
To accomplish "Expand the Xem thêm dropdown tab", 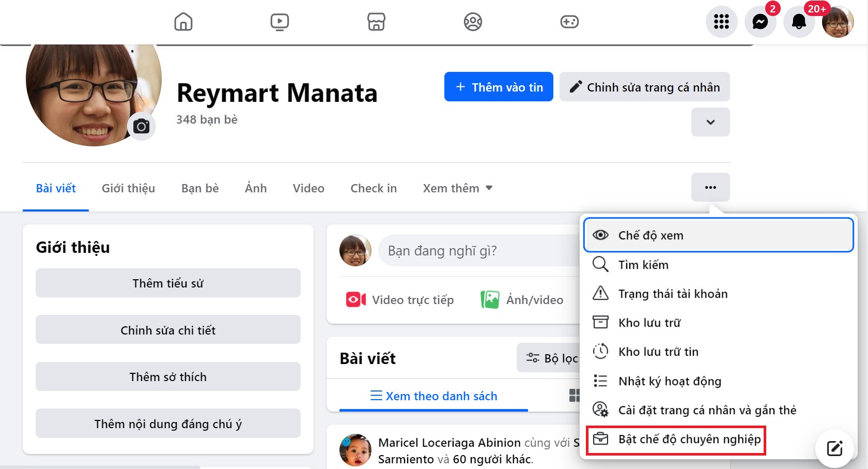I will pos(458,188).
